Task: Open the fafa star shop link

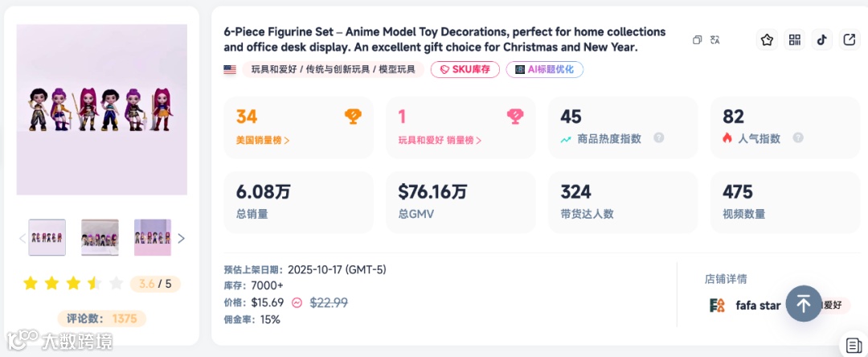Action: [758, 306]
